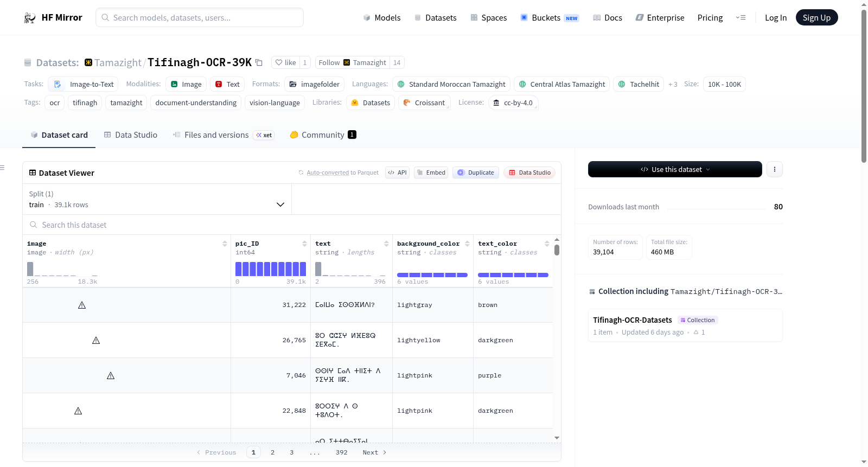Click the API button in viewer

click(x=397, y=173)
